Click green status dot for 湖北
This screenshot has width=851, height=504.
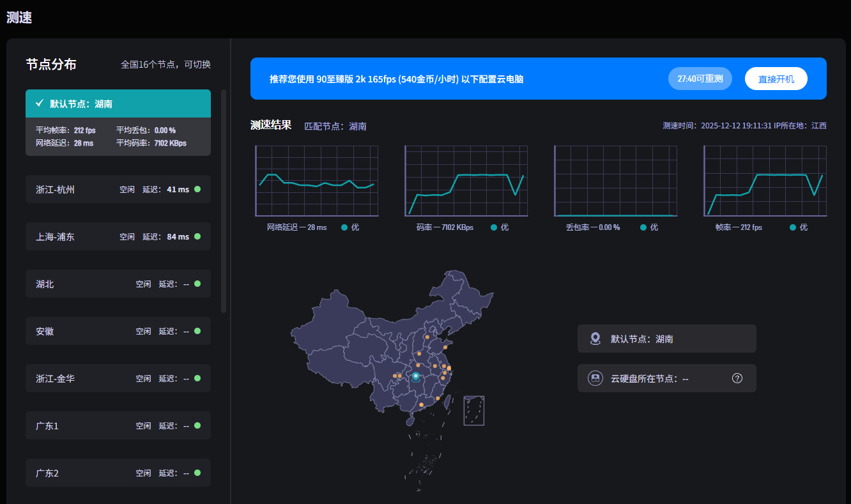[197, 284]
